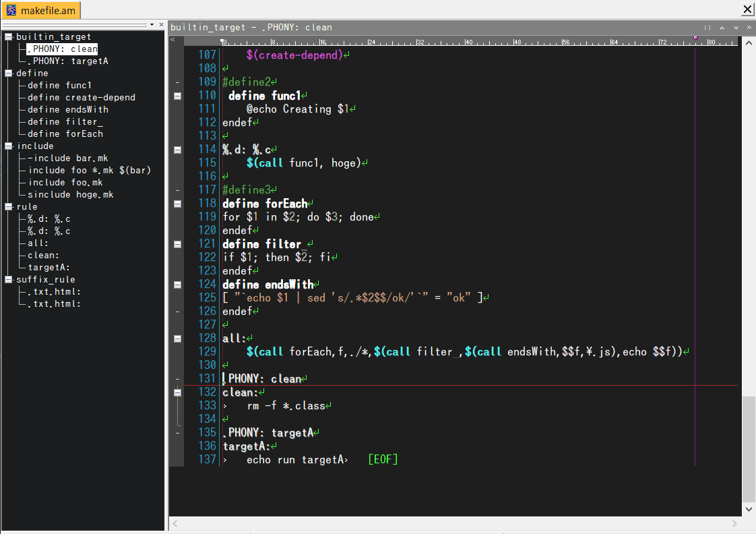Viewport: 756px width, 534px height.
Task: Click the up chevron in breadcrumb bar
Action: pos(722,28)
